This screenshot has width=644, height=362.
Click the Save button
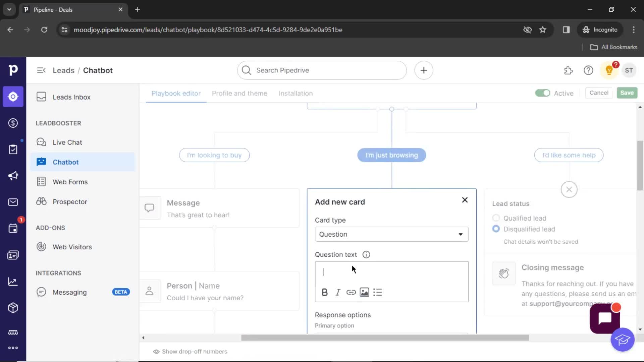pos(627,93)
